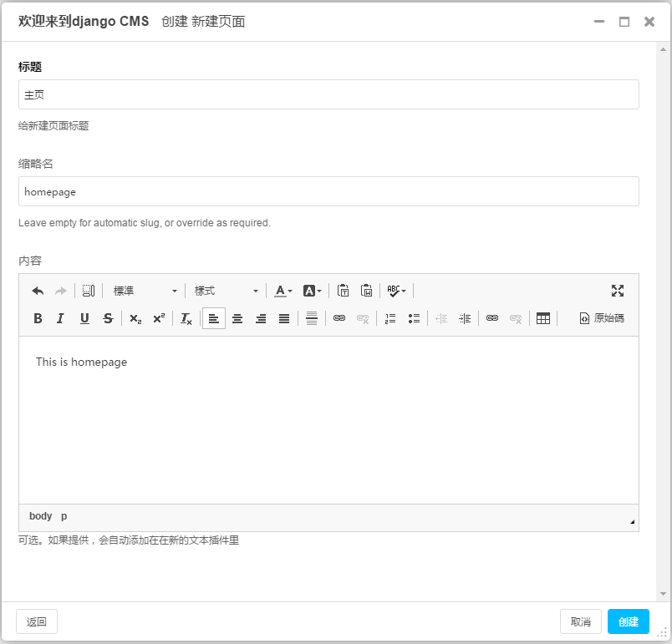This screenshot has height=644, width=672.
Task: Toggle italic formatting
Action: 60,318
